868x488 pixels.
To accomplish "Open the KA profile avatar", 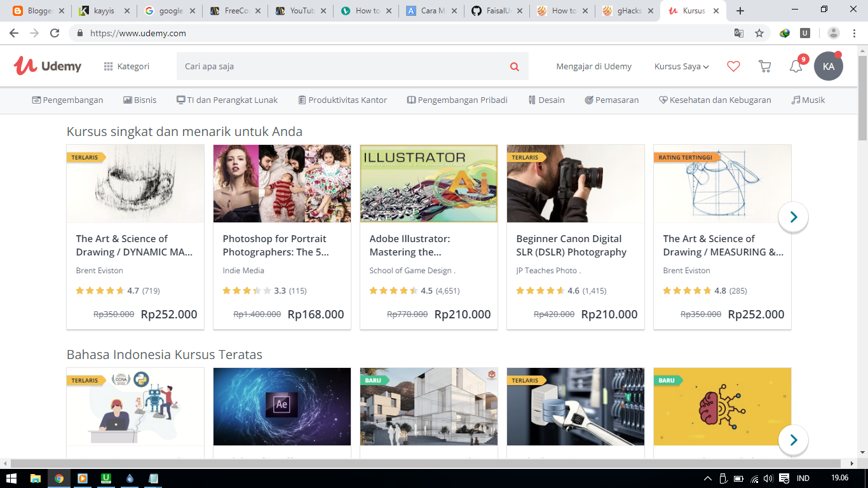I will point(829,66).
